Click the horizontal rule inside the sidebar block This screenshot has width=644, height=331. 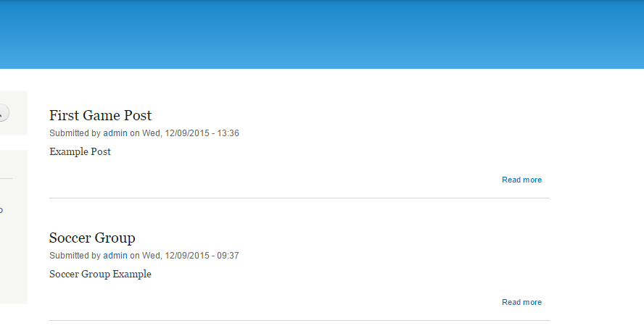click(6, 178)
